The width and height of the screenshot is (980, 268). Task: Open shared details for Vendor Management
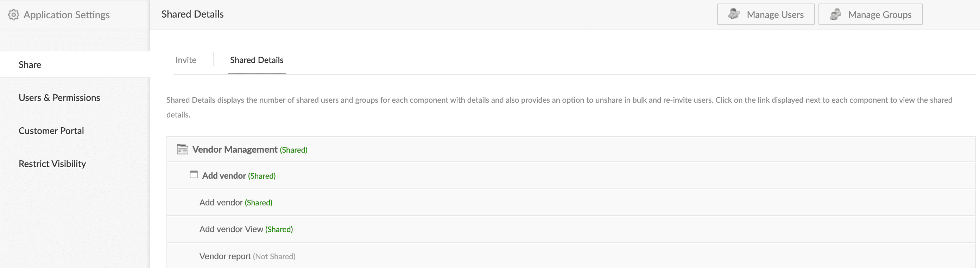click(x=294, y=150)
